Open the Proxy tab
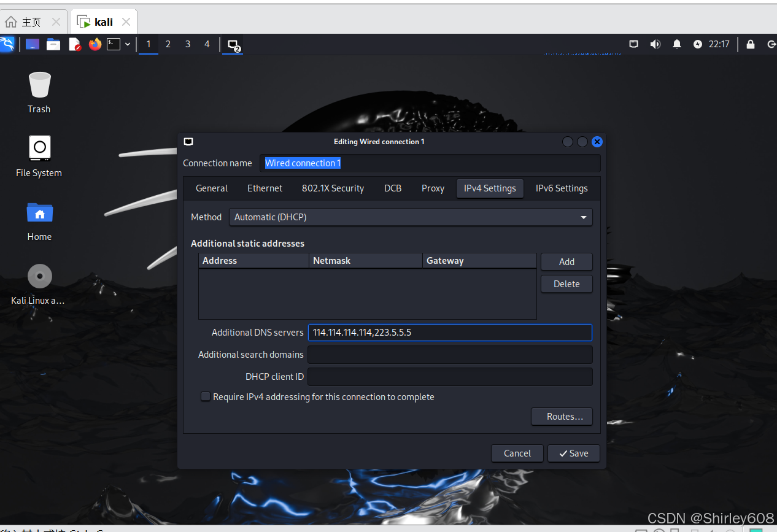777x532 pixels. (433, 188)
